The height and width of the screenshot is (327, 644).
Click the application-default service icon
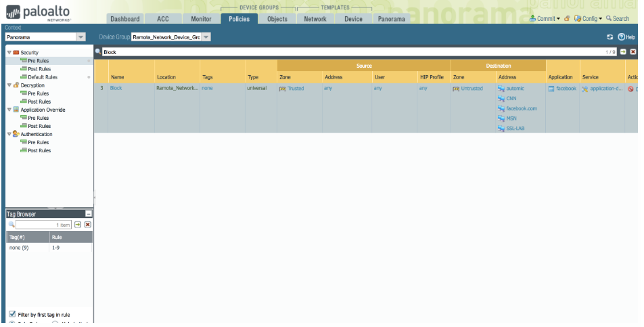[x=585, y=89]
